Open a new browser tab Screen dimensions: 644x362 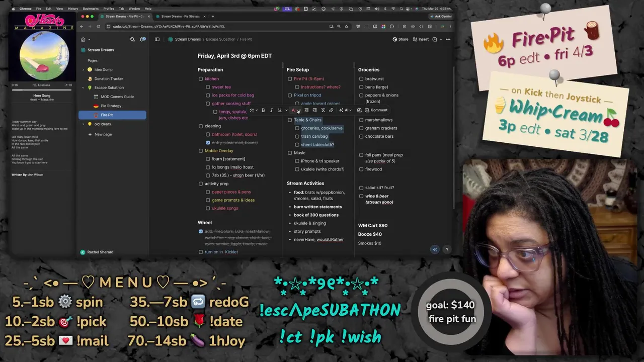(x=213, y=16)
